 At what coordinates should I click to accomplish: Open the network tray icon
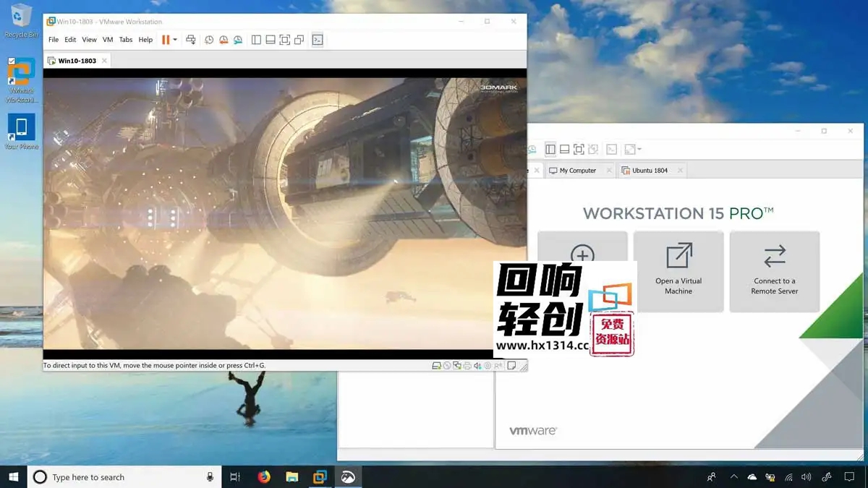pos(788,477)
